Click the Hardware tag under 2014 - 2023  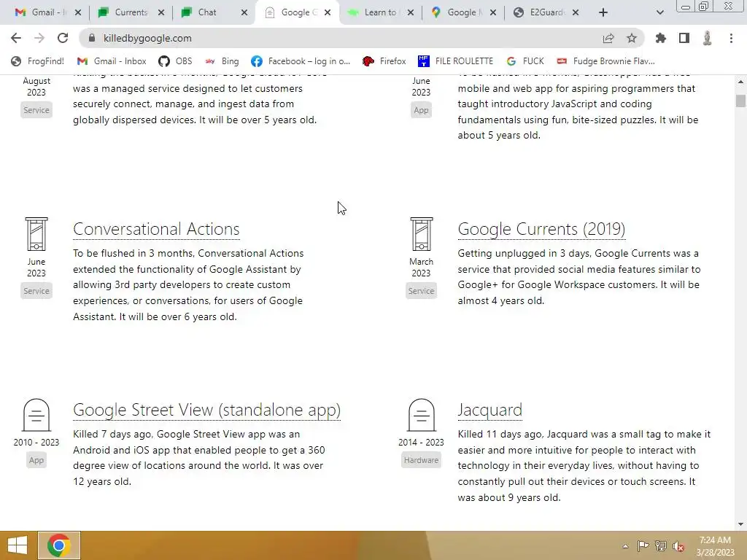[421, 460]
